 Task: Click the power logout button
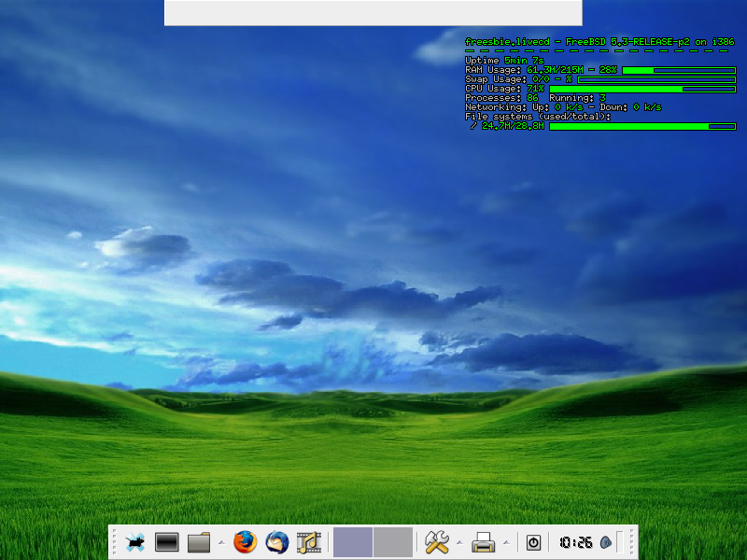pyautogui.click(x=533, y=542)
